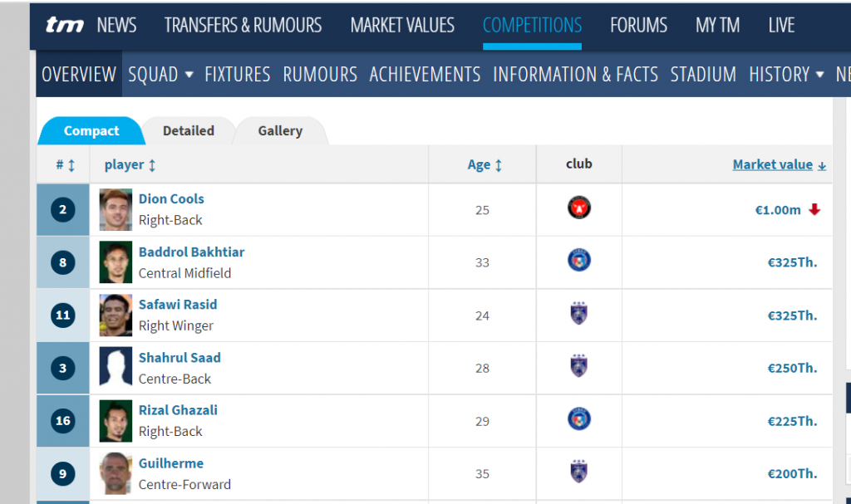Viewport: 851px width, 504px height.
Task: Sort table by player name
Action: click(x=130, y=164)
